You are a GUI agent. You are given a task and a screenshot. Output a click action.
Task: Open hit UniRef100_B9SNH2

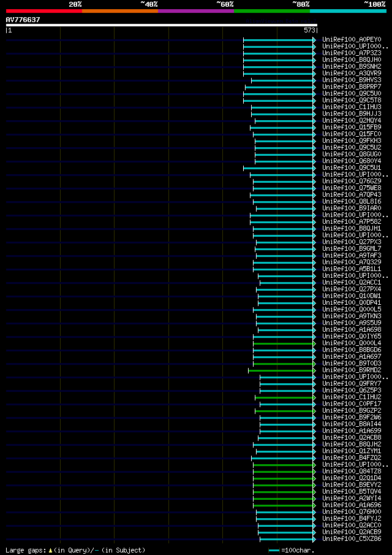(x=352, y=66)
